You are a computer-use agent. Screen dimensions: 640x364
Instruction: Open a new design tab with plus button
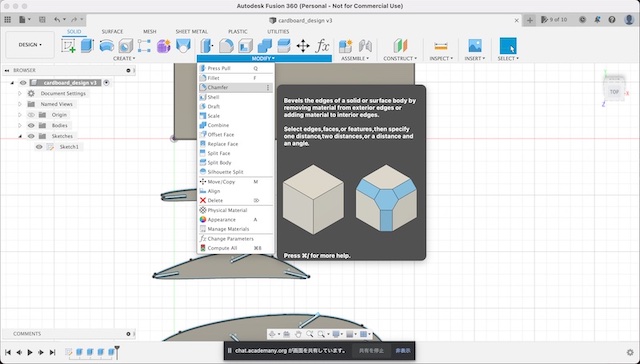point(529,20)
